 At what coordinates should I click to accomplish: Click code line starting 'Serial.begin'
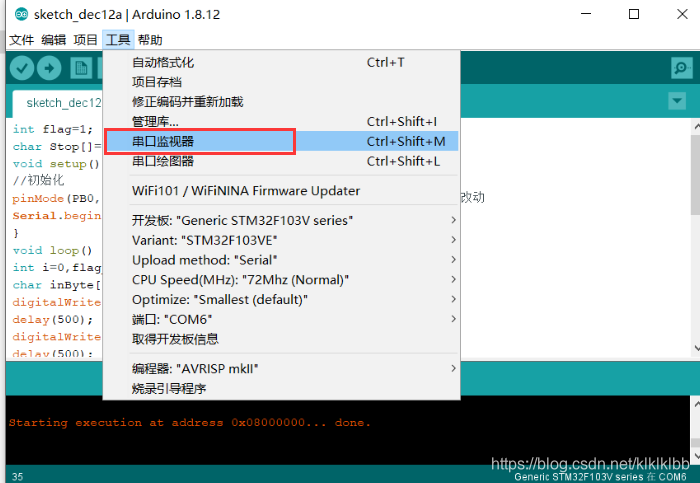[57, 216]
